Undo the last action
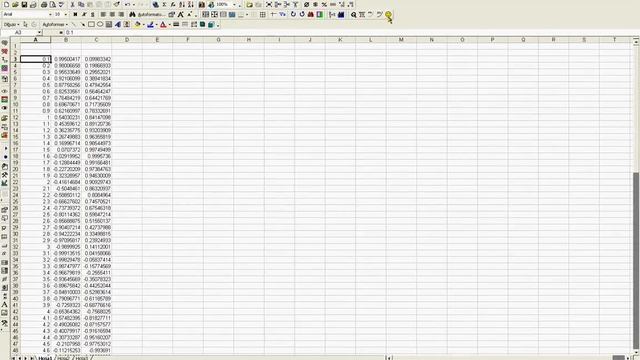The image size is (640, 360). point(127,4)
